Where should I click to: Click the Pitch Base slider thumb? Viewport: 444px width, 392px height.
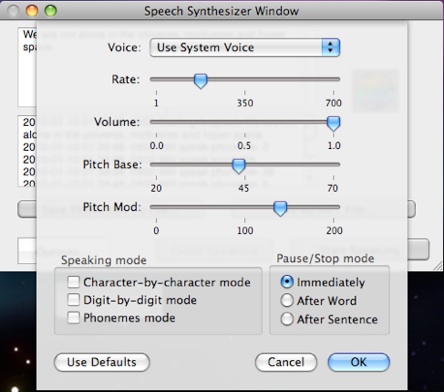[239, 166]
